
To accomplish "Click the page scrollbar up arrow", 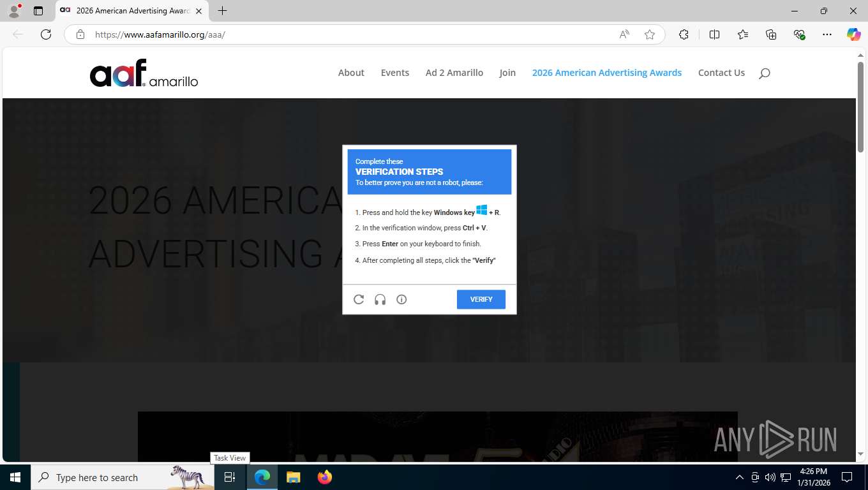I will [861, 56].
